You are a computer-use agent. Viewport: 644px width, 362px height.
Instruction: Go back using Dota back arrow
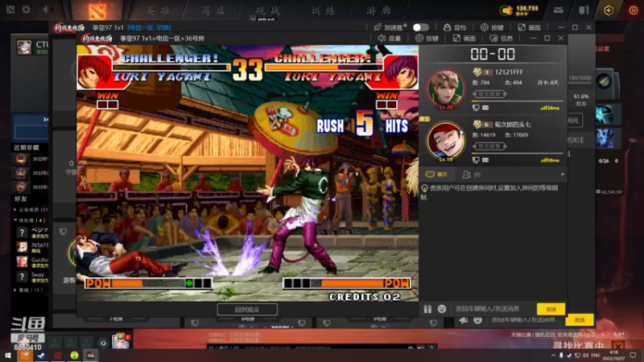click(46, 9)
